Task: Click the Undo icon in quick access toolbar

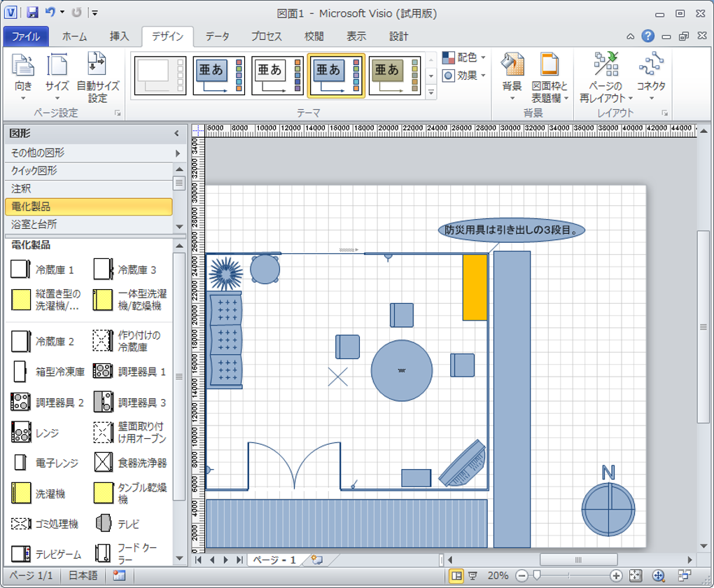Action: [x=50, y=13]
